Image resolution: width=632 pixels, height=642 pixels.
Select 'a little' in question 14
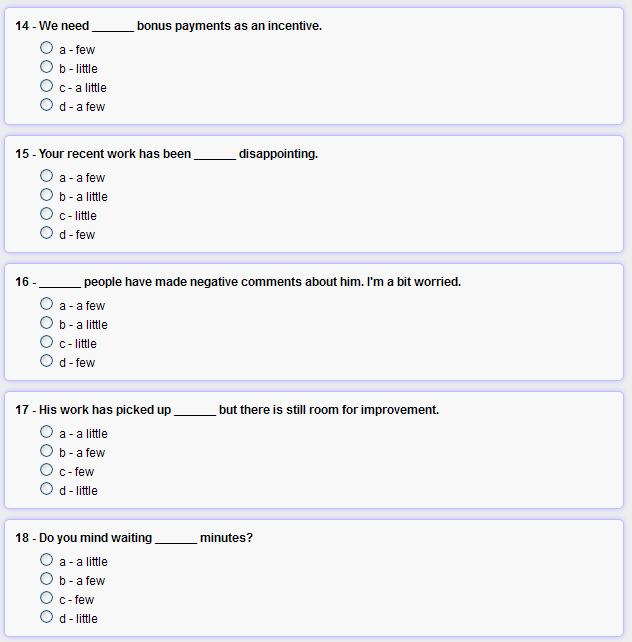47,86
